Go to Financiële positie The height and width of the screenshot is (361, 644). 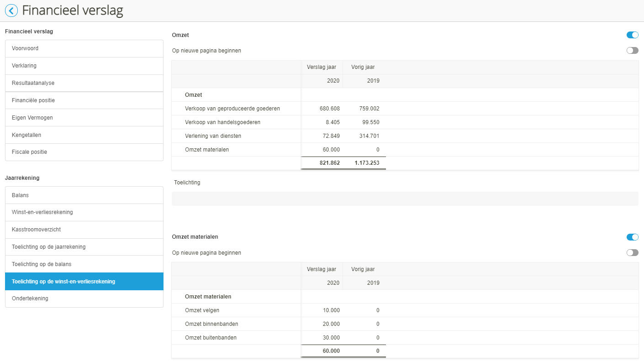84,100
